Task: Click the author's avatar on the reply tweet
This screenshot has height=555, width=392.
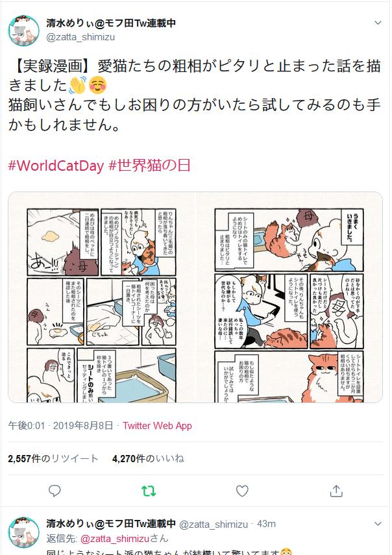Action: click(24, 532)
